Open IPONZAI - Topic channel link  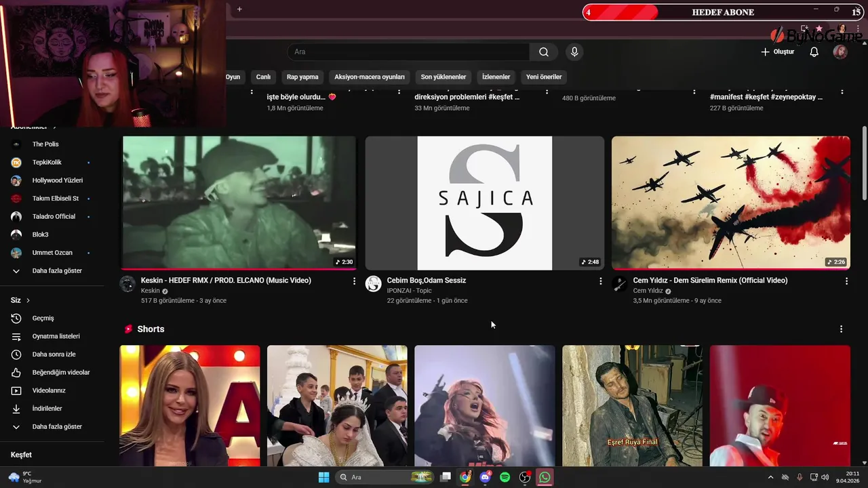click(x=409, y=291)
